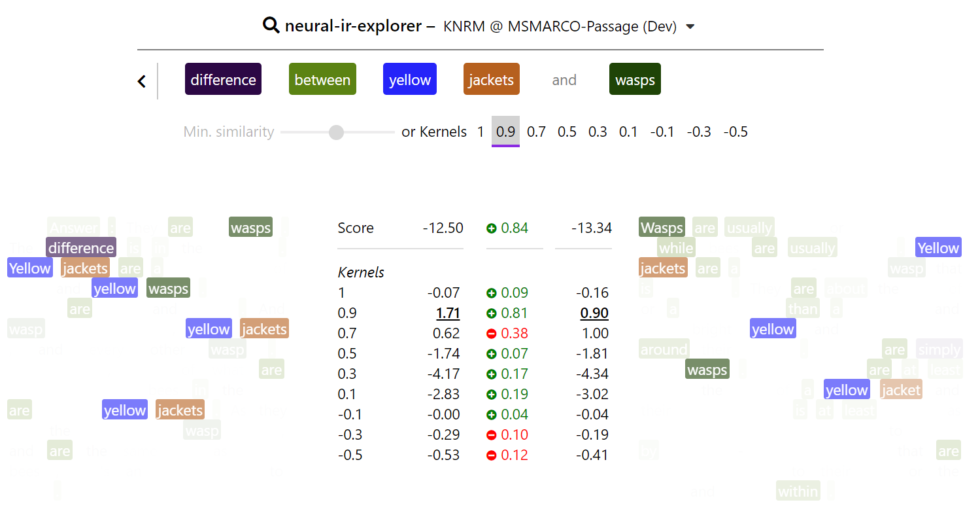This screenshot has height=513, width=980.
Task: Click the magnifier search icon beside neural-ir-explorer
Action: pyautogui.click(x=271, y=26)
